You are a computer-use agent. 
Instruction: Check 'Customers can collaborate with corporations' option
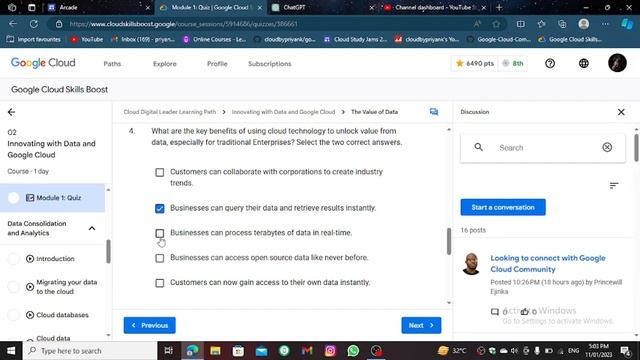click(160, 172)
